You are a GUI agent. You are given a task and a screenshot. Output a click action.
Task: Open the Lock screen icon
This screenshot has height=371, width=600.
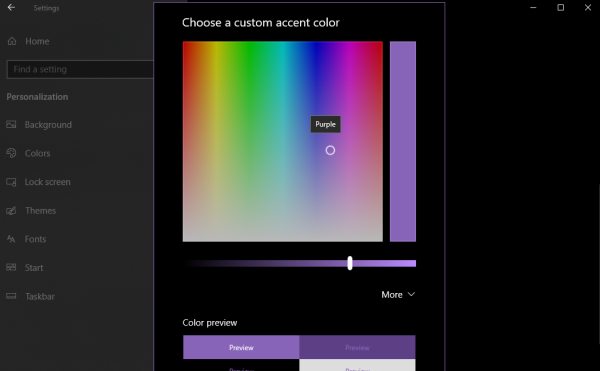pos(11,182)
